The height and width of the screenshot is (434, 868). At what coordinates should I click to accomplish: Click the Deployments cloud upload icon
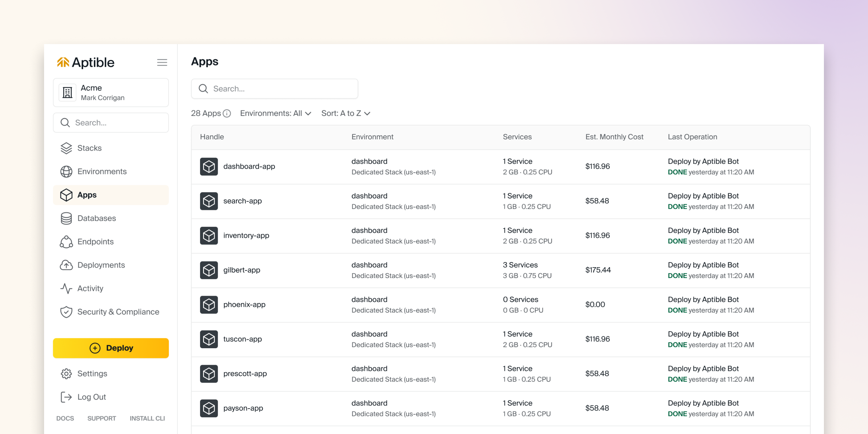click(66, 265)
